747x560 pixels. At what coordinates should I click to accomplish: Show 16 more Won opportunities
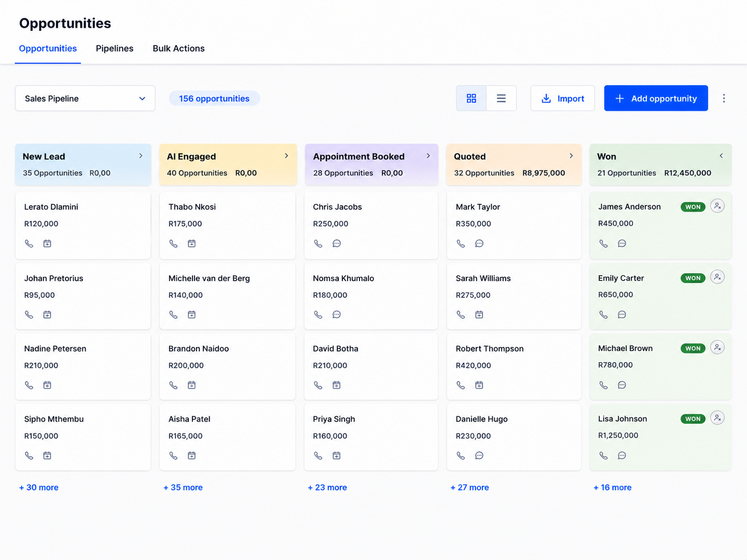click(612, 487)
